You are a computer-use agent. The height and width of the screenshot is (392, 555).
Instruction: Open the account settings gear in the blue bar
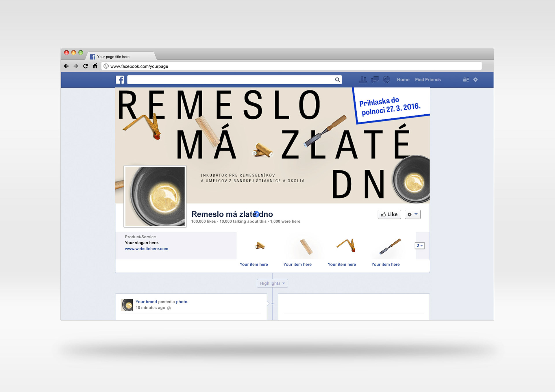476,80
